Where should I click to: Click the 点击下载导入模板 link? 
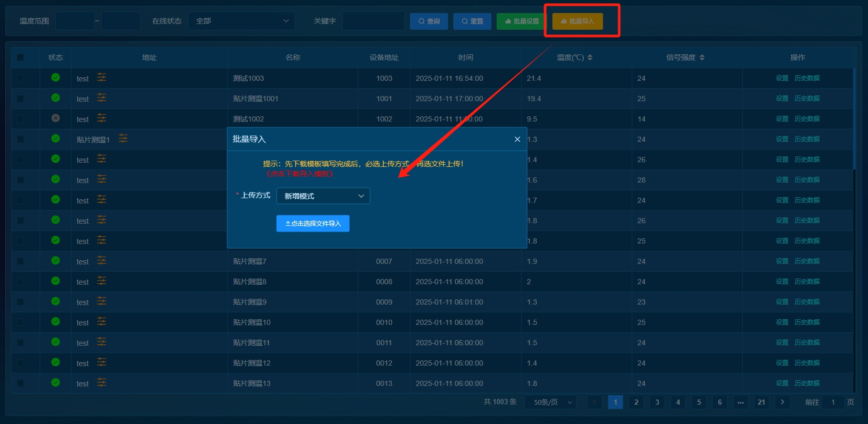point(299,174)
